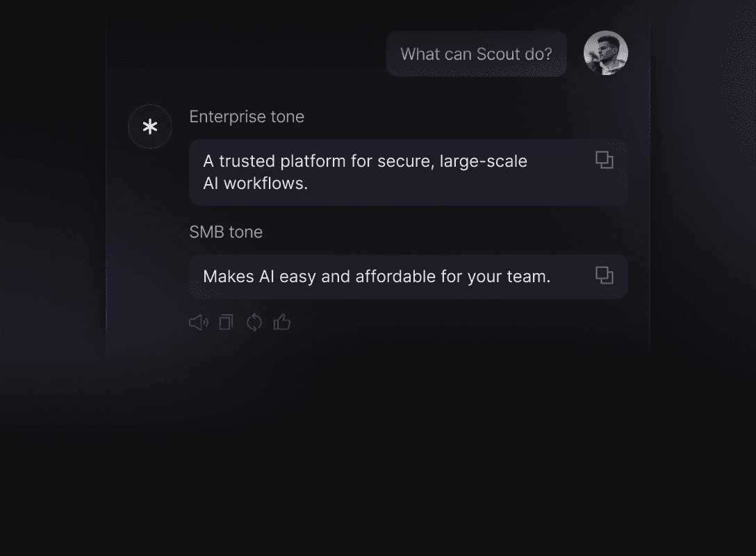Click 'large-scale' in the Enterprise response
The image size is (756, 556).
click(483, 161)
